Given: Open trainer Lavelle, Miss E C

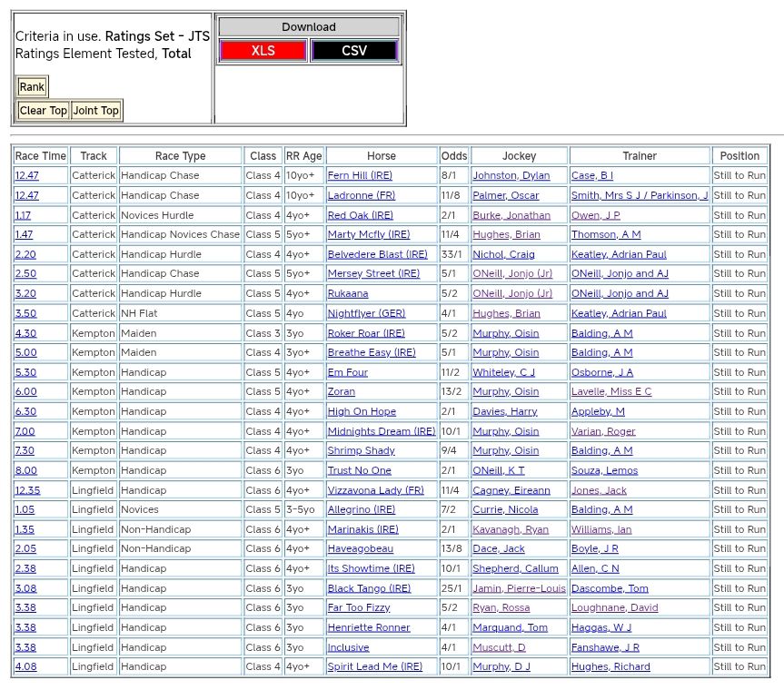Looking at the screenshot, I should [610, 392].
